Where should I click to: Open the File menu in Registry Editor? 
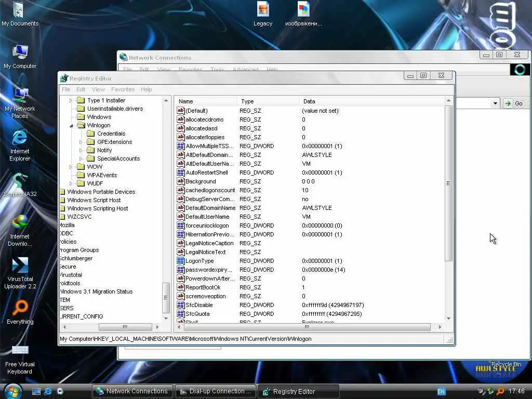(x=66, y=89)
